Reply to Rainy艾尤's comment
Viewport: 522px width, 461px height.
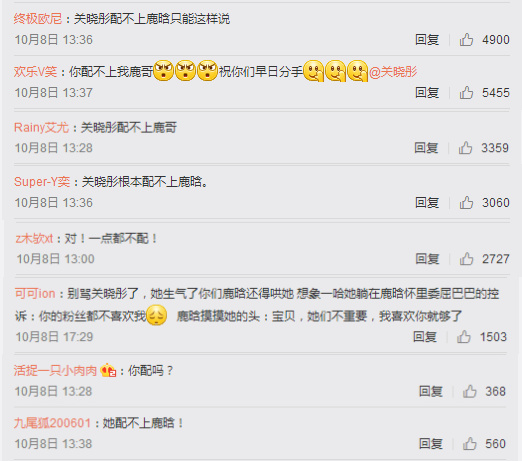tap(426, 148)
